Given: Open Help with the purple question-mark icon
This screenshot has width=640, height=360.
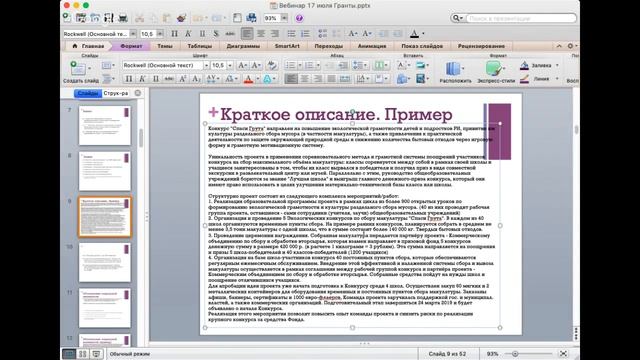Looking at the screenshot, I should point(299,18).
